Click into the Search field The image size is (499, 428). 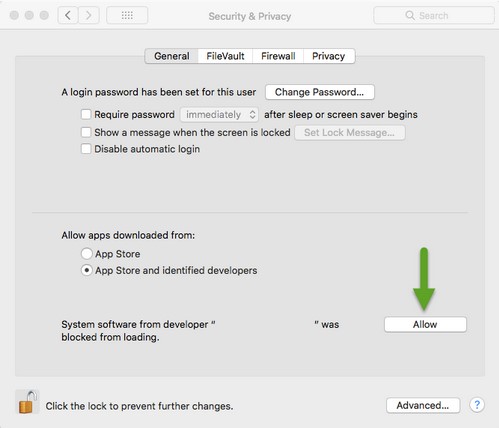tap(434, 15)
